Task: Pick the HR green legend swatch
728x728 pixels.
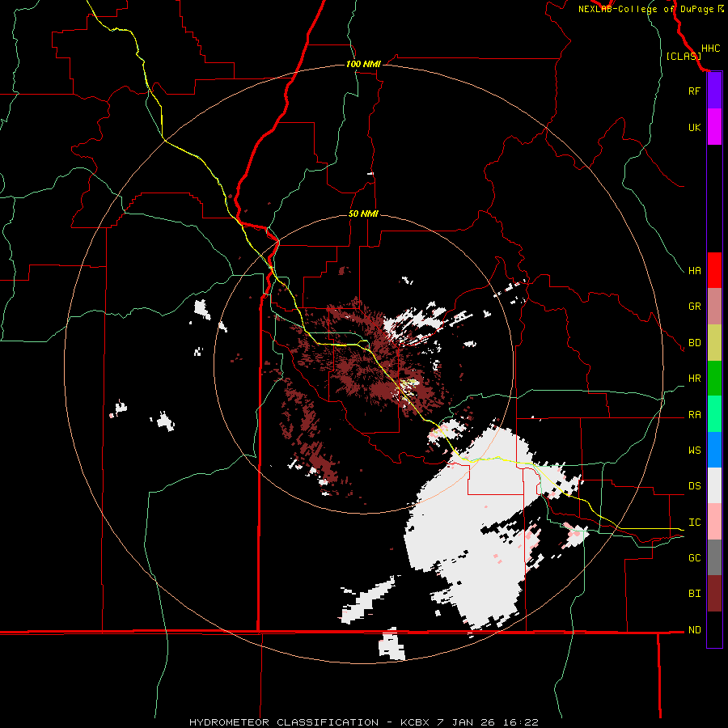Action: tap(714, 378)
